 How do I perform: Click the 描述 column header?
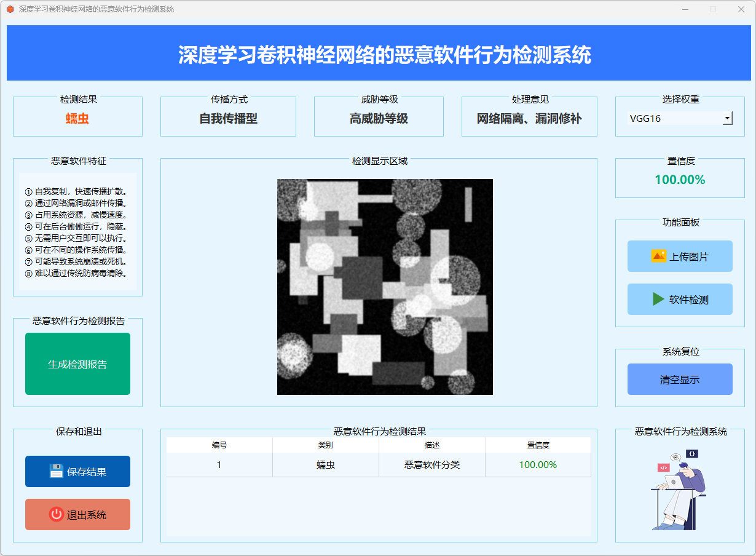(x=432, y=445)
